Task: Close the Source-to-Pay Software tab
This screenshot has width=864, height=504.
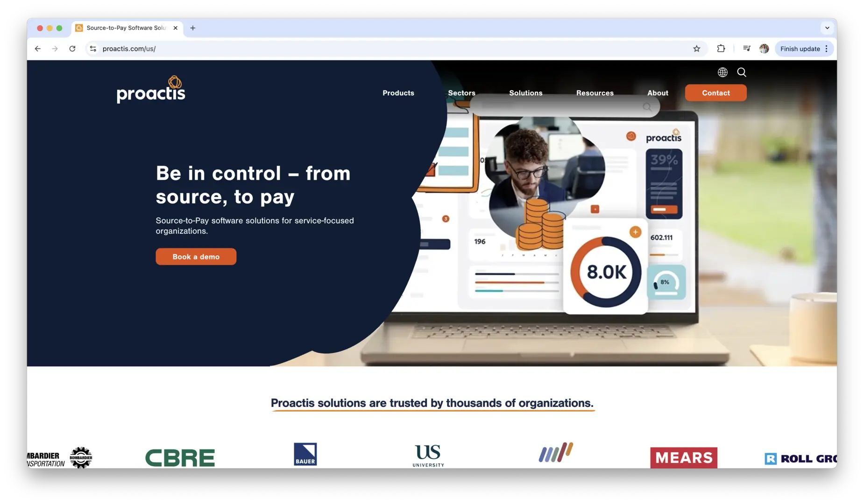Action: coord(176,28)
